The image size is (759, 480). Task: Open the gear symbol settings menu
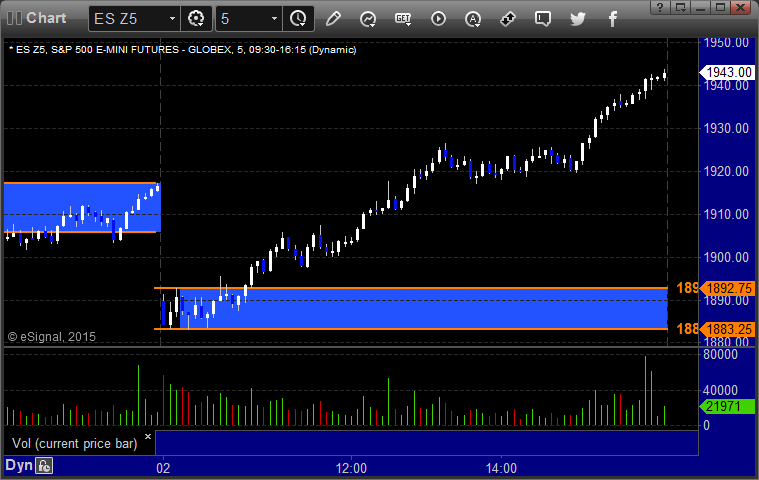click(x=196, y=19)
